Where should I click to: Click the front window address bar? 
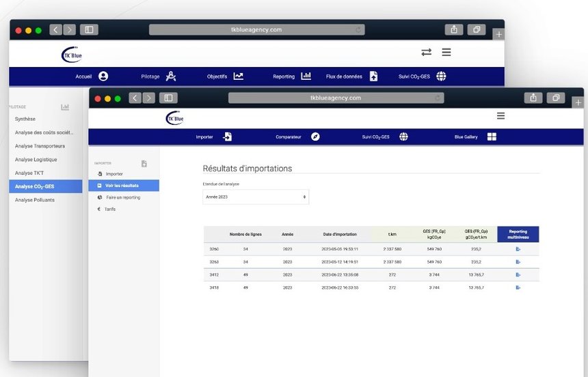point(336,98)
